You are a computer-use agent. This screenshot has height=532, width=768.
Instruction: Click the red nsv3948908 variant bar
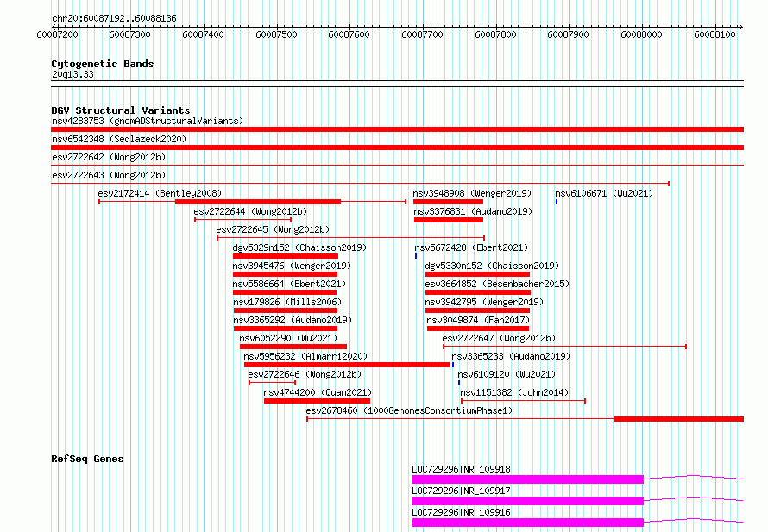coord(448,202)
